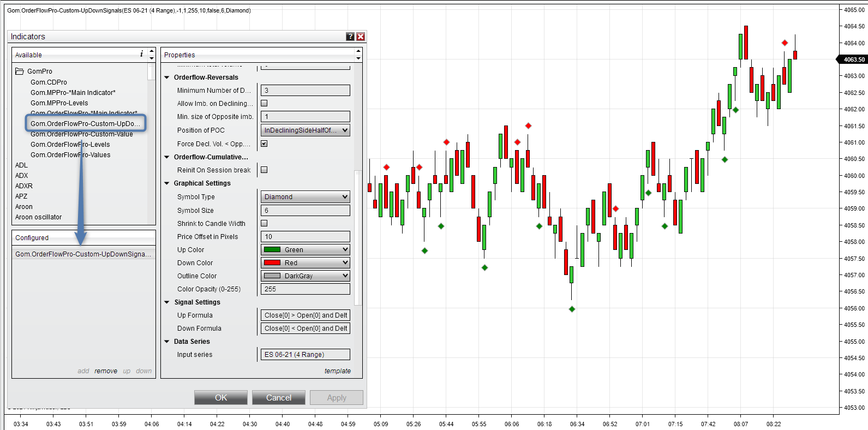Enable Reinit On Session break checkbox
Screen dimensions: 868x430
[x=264, y=170]
